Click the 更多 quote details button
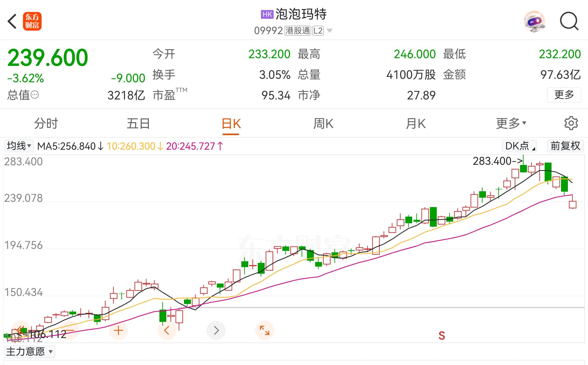 pos(564,95)
